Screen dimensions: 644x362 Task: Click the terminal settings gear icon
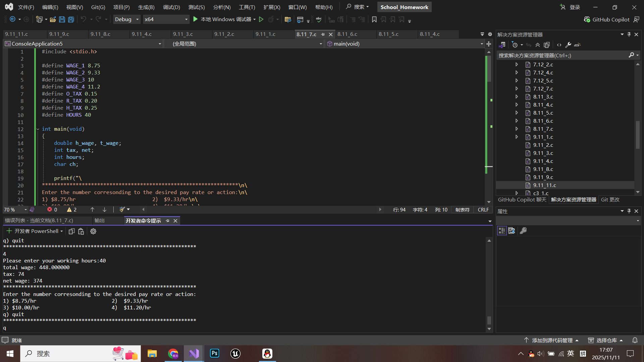(93, 231)
